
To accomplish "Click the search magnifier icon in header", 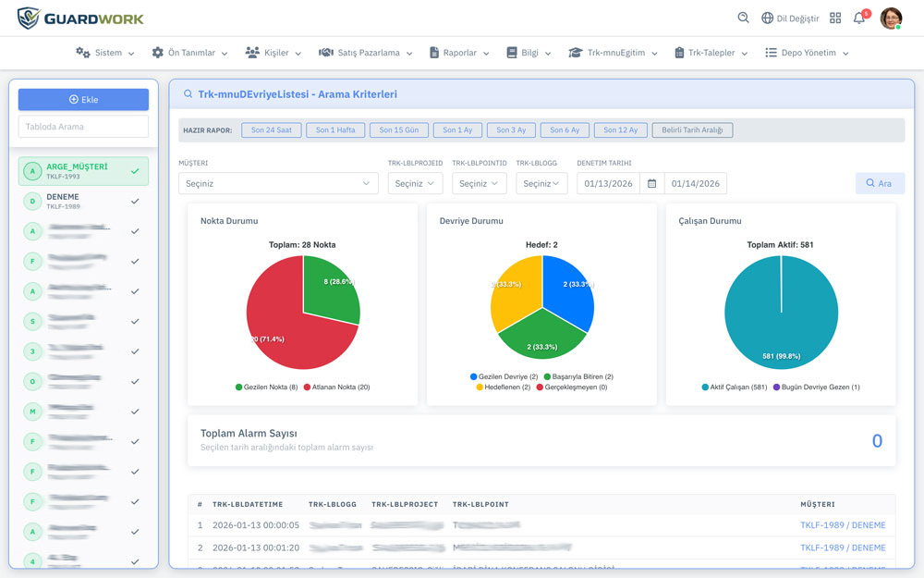I will 744,18.
